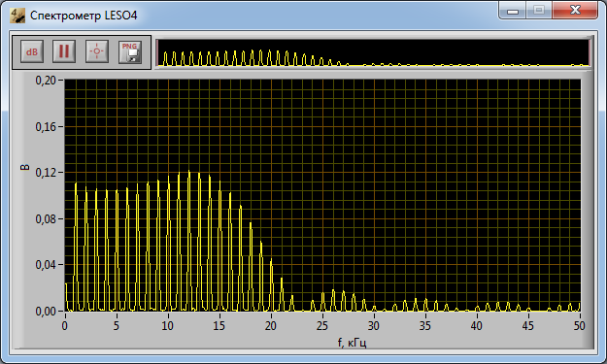Click the B vertical axis title
Viewport: 607px width, 364px height.
(x=25, y=168)
